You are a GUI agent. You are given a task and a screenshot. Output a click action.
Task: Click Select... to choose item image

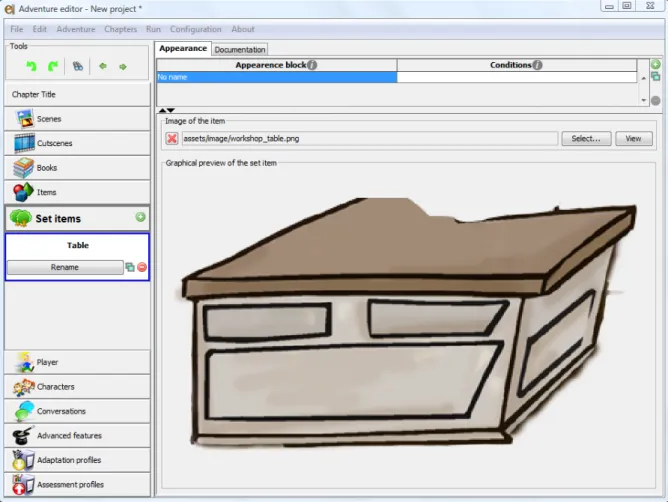586,138
